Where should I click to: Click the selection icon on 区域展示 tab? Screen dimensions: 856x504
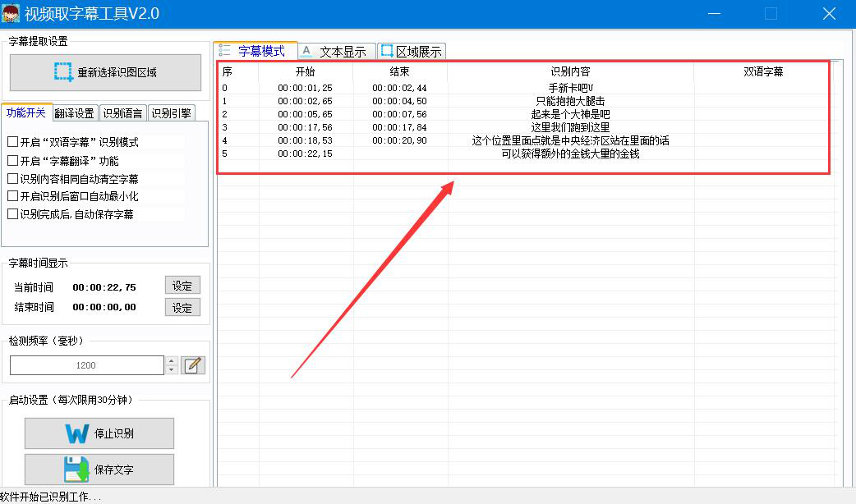pyautogui.click(x=387, y=51)
